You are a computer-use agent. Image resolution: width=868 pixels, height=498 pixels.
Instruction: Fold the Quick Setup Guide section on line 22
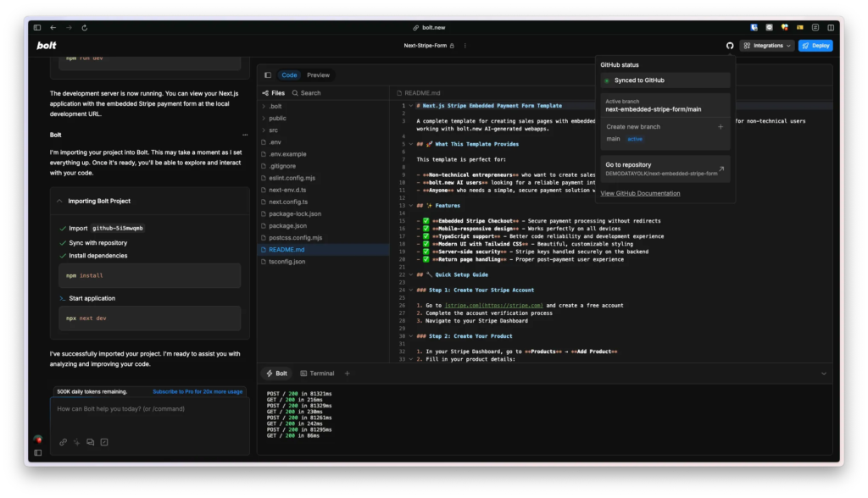tap(411, 275)
